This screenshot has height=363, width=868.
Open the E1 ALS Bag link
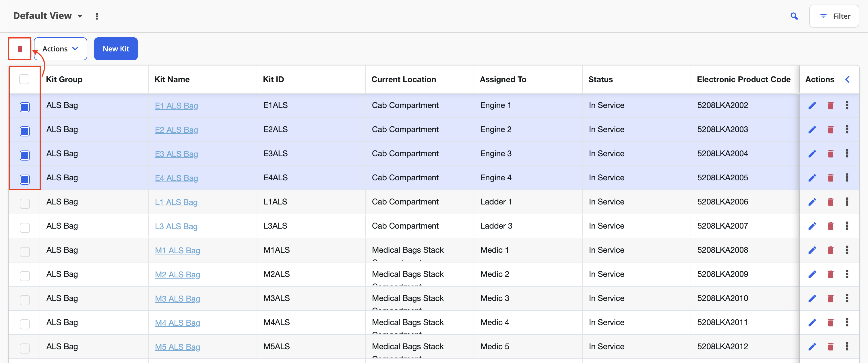(x=176, y=106)
